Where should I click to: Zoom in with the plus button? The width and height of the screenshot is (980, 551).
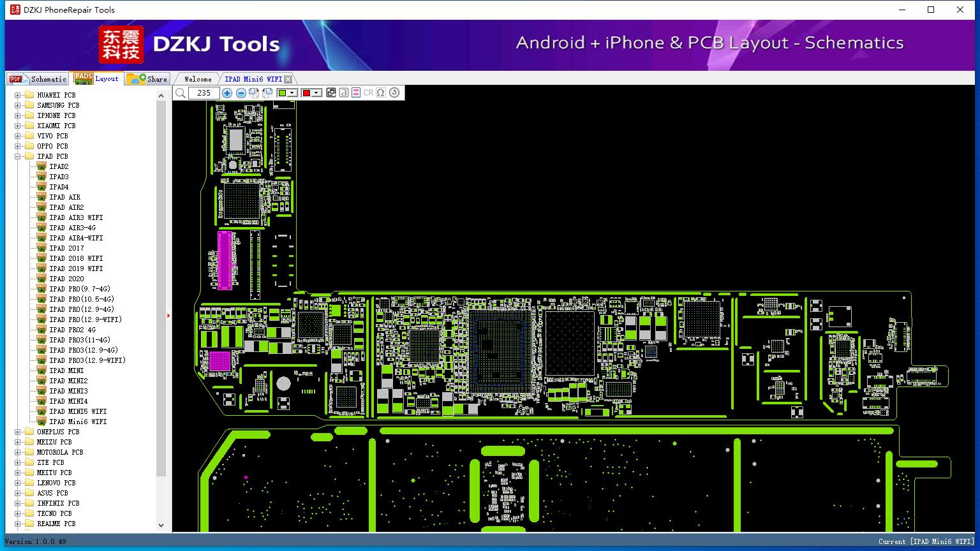tap(227, 93)
